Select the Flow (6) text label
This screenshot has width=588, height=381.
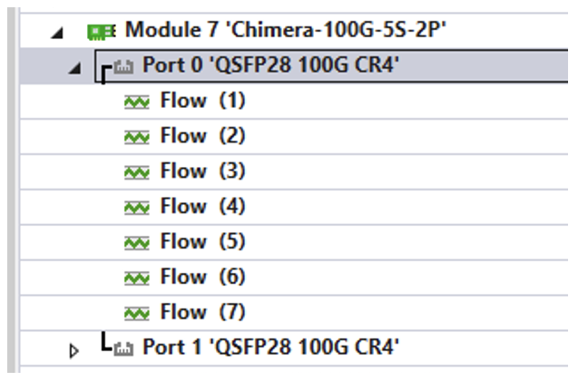tap(203, 277)
